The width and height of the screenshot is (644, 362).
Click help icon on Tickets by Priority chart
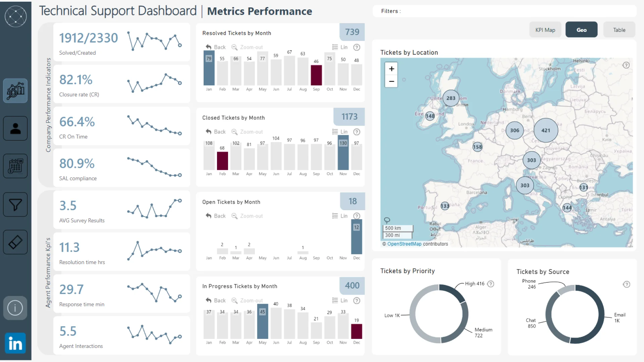(x=491, y=284)
